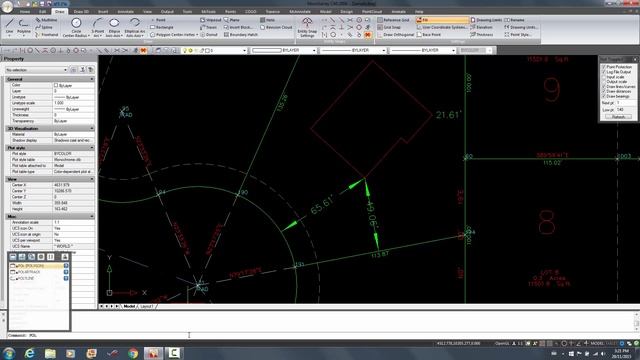Open the Boundary Hatch tool
Image resolution: width=640 pixels, height=360 pixels.
[x=241, y=35]
